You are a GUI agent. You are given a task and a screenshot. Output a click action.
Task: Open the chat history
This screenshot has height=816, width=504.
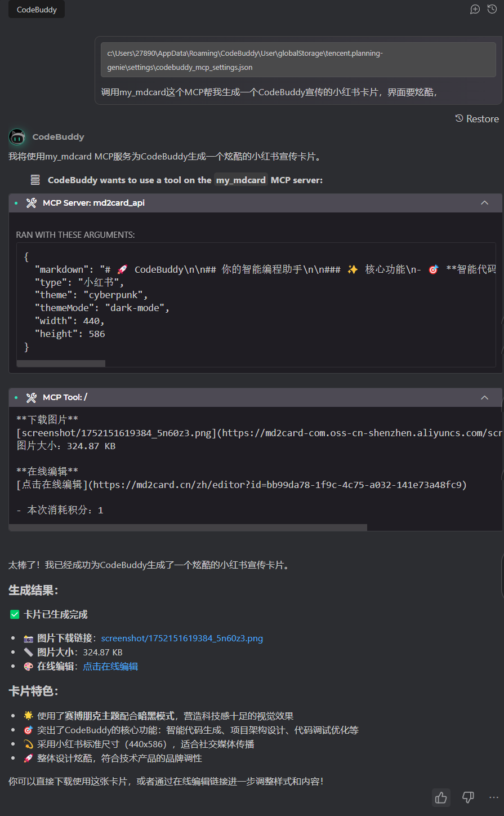coord(492,9)
